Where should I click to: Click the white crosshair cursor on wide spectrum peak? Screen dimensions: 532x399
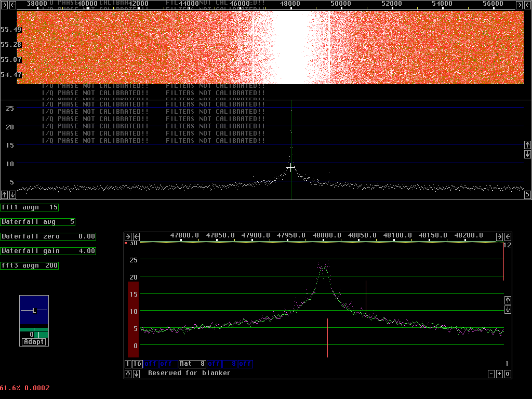pos(291,167)
